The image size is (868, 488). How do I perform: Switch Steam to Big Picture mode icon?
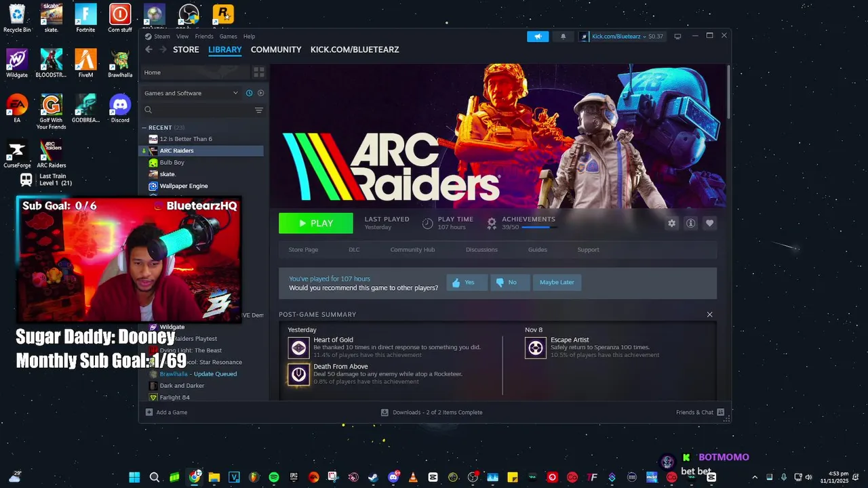pos(677,37)
